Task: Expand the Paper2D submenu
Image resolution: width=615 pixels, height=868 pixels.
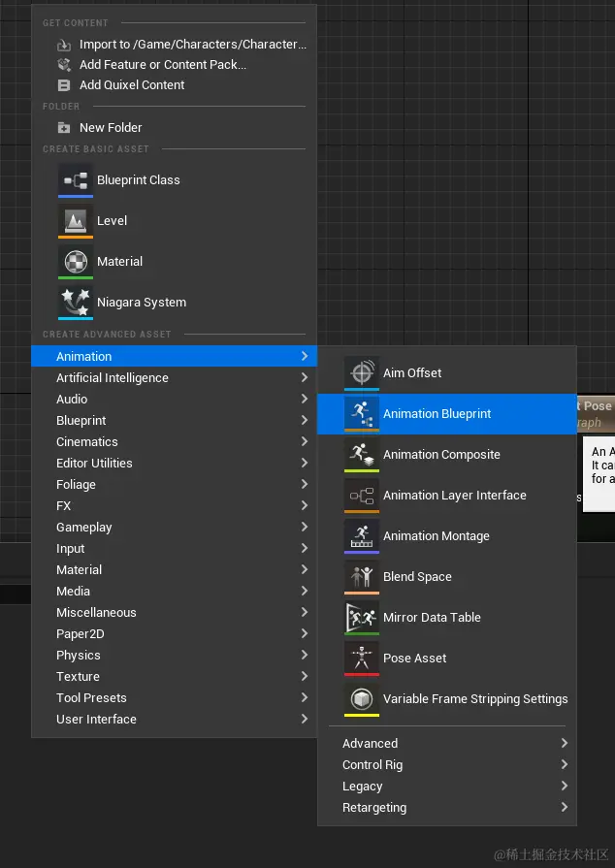Action: 174,634
